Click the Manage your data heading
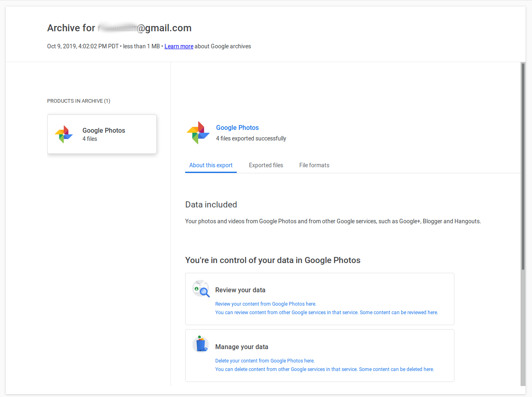This screenshot has width=532, height=397. pos(242,347)
